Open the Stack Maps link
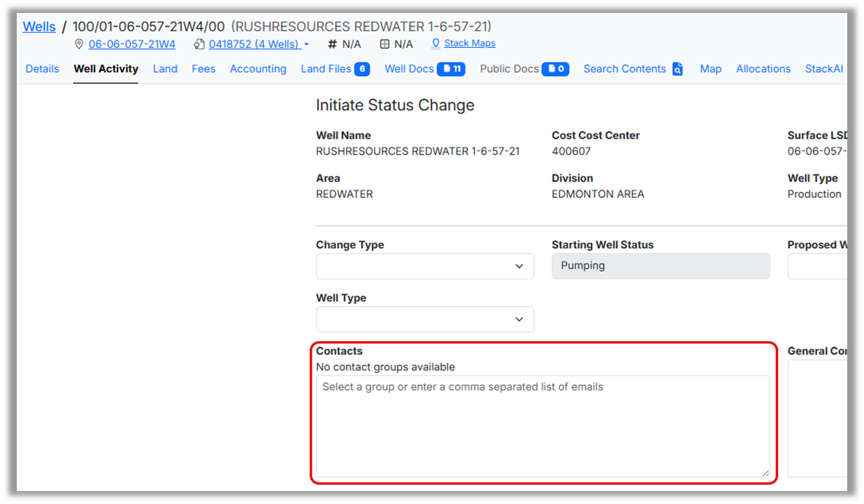The height and width of the screenshot is (504, 864). click(x=469, y=43)
